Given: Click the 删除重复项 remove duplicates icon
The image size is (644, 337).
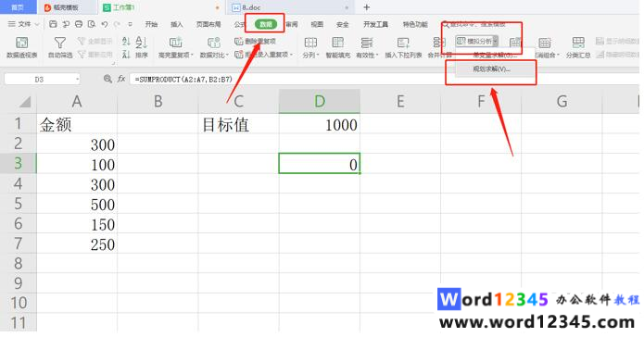Looking at the screenshot, I should 238,42.
